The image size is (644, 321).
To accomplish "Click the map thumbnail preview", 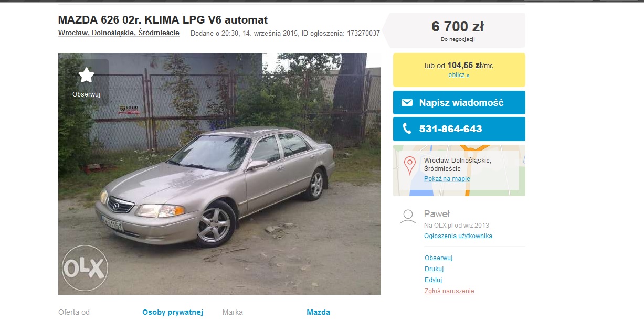I will coord(459,170).
